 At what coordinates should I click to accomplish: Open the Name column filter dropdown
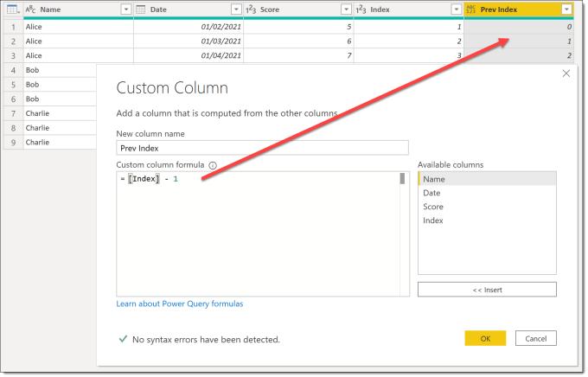coord(126,10)
